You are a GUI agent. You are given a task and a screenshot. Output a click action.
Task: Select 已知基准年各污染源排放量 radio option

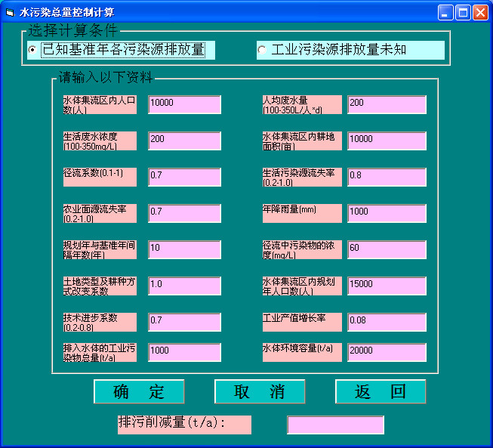point(32,50)
